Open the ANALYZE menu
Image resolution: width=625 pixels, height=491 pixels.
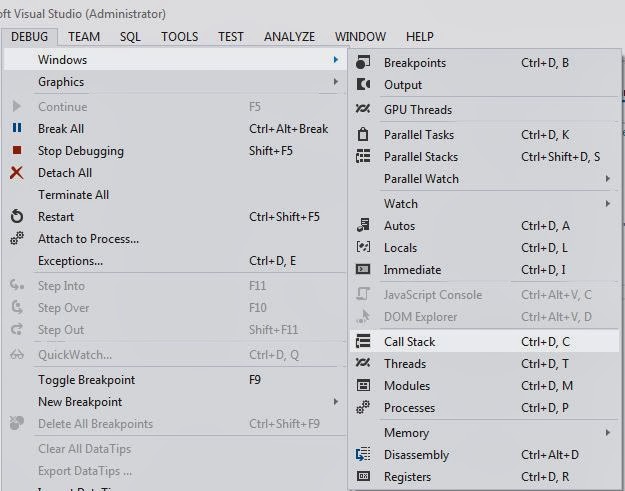coord(289,37)
